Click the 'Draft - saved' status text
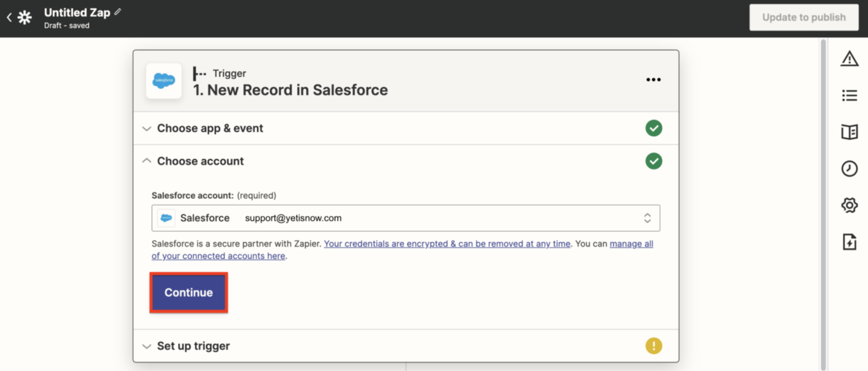 67,25
